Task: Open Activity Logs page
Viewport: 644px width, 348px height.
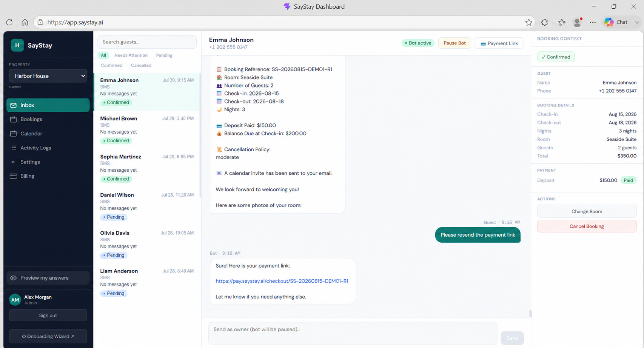Action: (48, 148)
